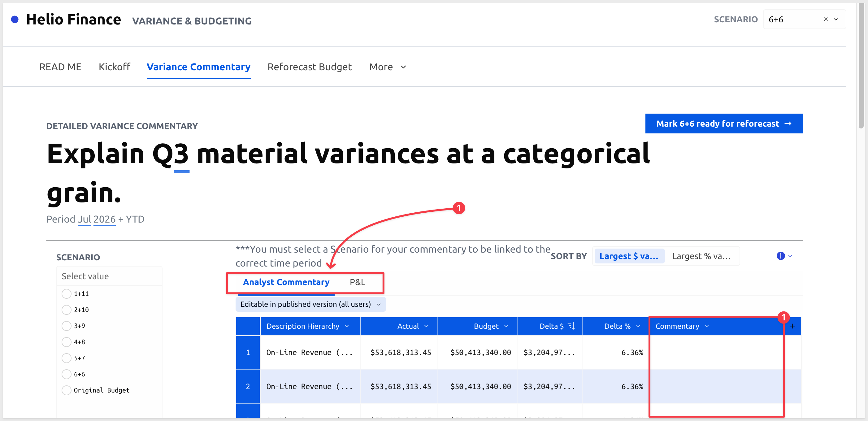This screenshot has width=868, height=421.
Task: Open Actual column dropdown menu
Action: [426, 326]
